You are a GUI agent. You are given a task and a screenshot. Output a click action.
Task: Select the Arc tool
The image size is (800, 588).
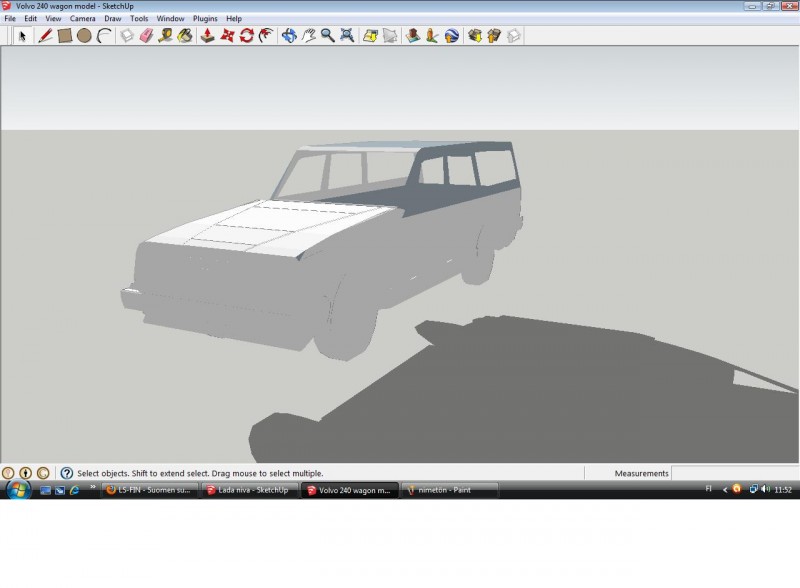tap(104, 36)
